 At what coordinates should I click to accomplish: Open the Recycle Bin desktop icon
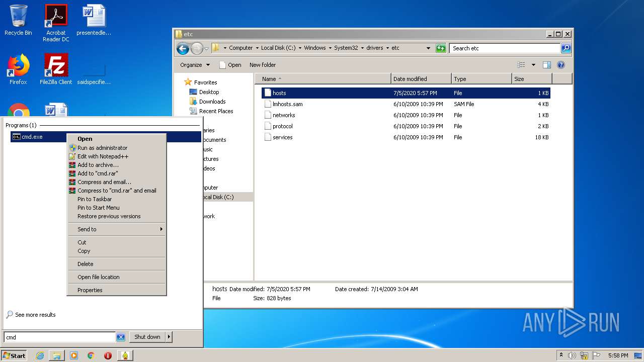[18, 20]
